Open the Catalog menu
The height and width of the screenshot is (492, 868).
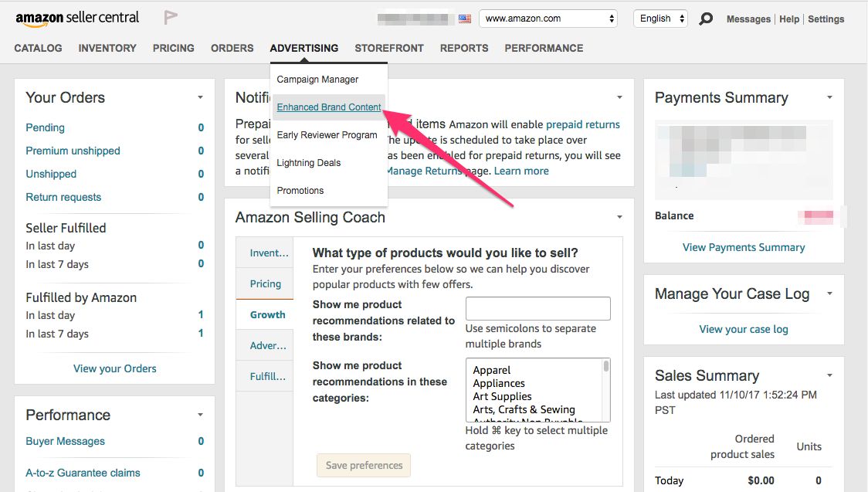click(x=38, y=48)
